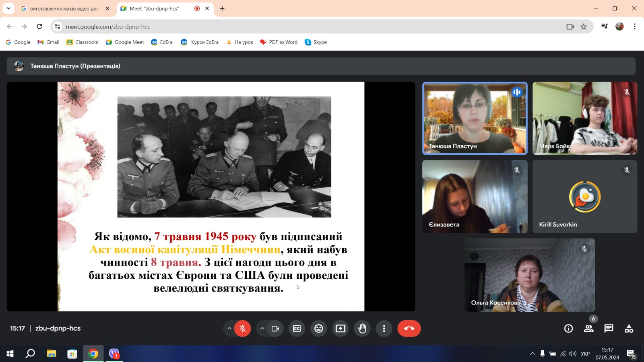Viewport: 644px width, 362px height.
Task: Expand video settings arrow beside camera
Action: point(262,329)
